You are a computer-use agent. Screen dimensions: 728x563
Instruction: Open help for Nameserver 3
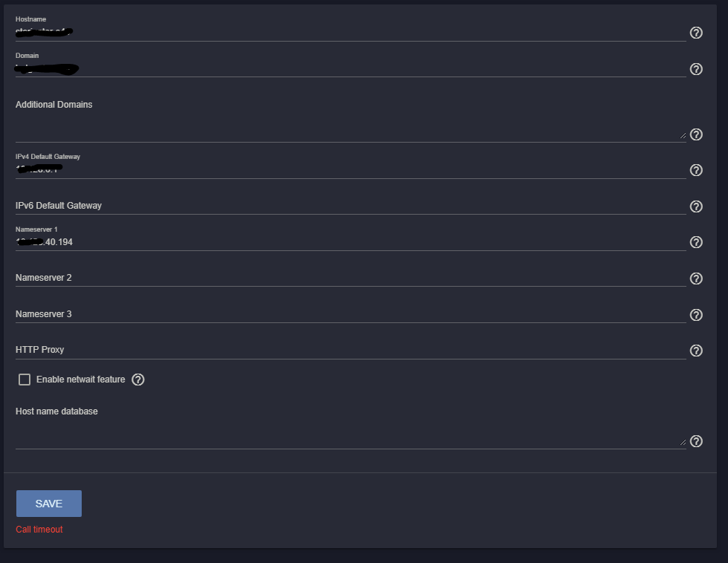pos(696,315)
